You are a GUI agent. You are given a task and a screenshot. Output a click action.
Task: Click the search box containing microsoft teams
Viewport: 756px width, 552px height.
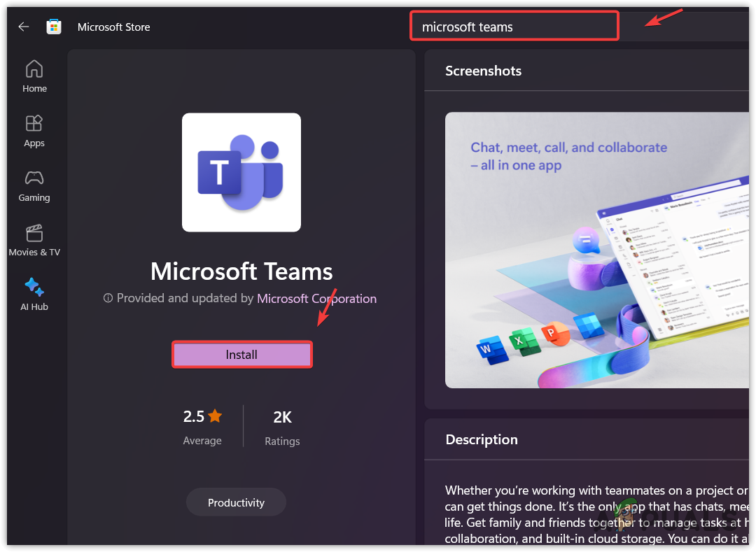(x=514, y=26)
